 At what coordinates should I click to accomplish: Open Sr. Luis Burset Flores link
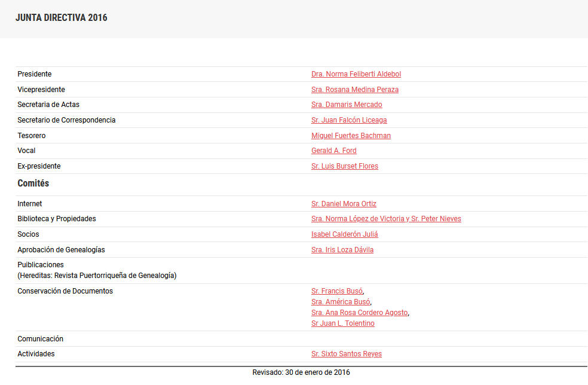point(344,166)
